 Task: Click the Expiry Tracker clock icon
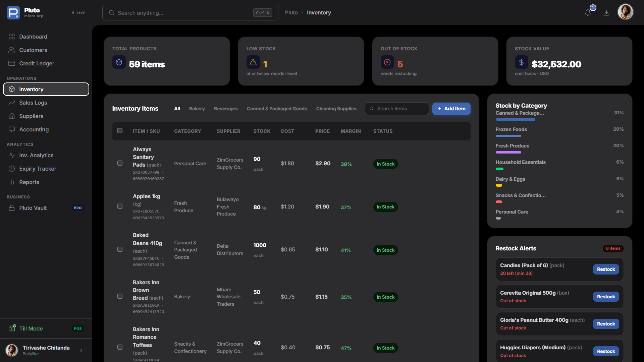(12, 169)
